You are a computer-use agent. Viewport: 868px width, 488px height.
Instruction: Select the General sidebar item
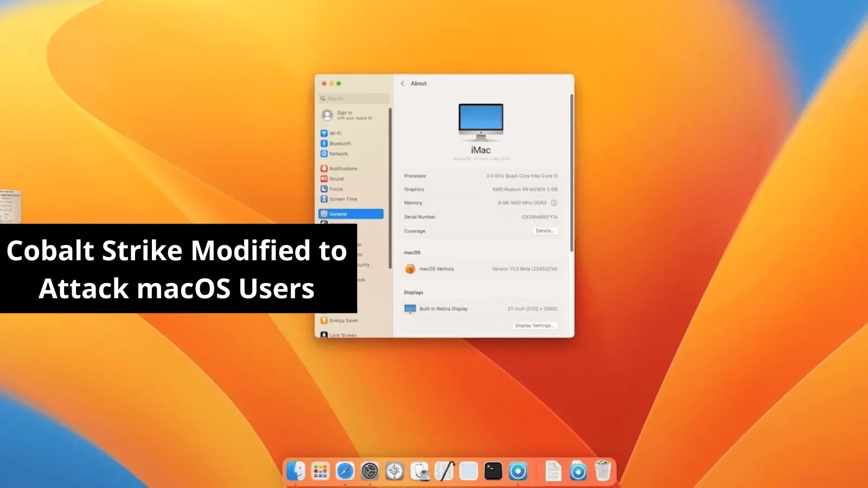351,214
